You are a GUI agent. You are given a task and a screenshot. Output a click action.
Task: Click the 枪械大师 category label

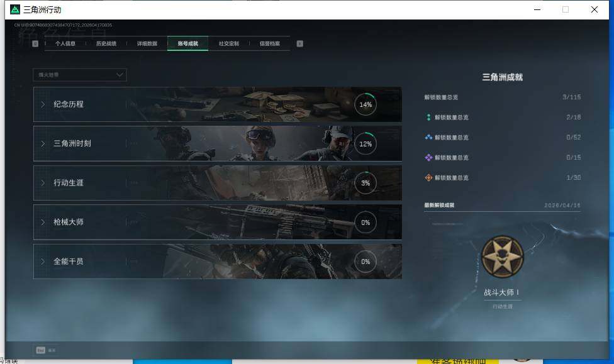[x=69, y=222]
